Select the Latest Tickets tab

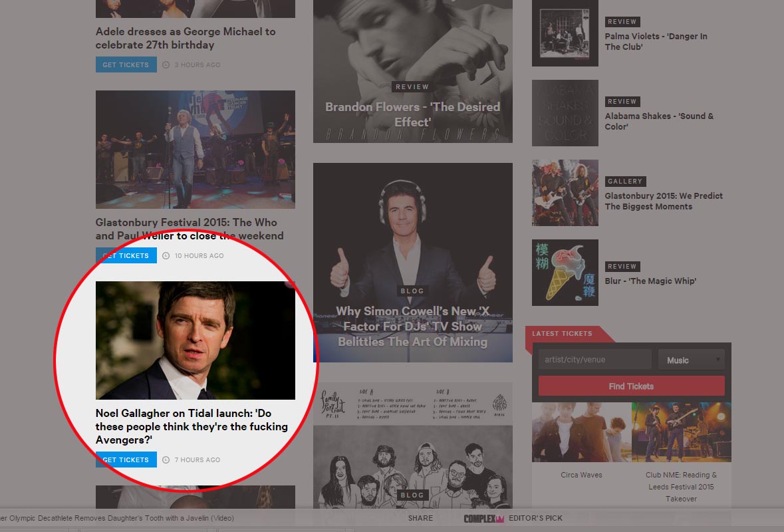562,334
